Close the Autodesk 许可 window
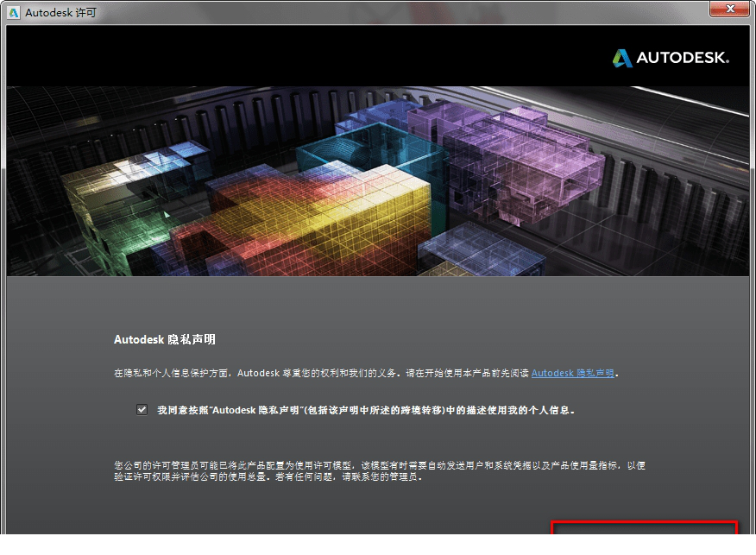756x555 pixels. [729, 9]
